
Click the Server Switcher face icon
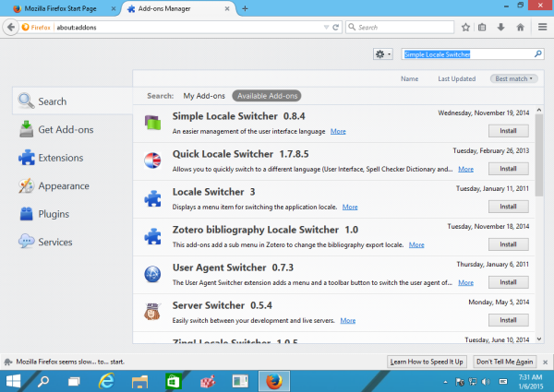[152, 312]
